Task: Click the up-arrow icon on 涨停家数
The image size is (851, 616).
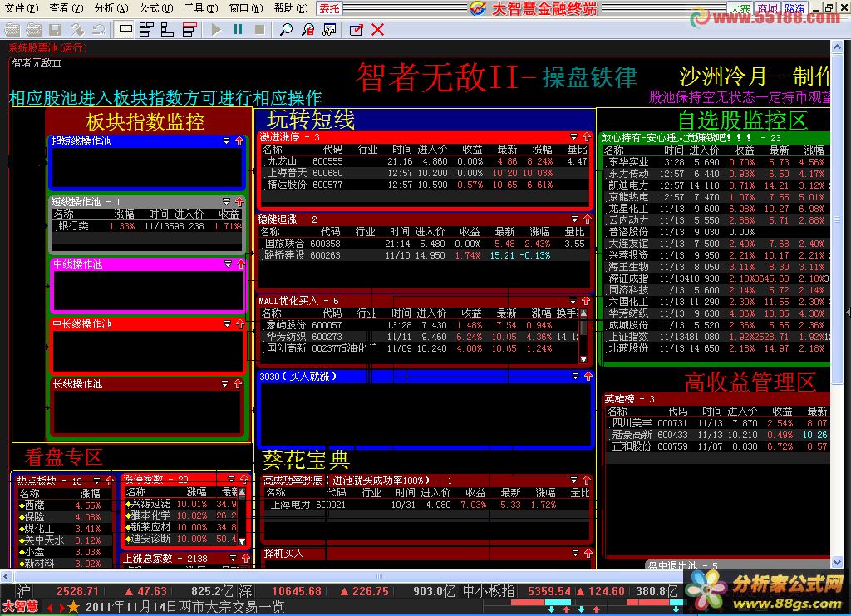Action: coord(244,479)
